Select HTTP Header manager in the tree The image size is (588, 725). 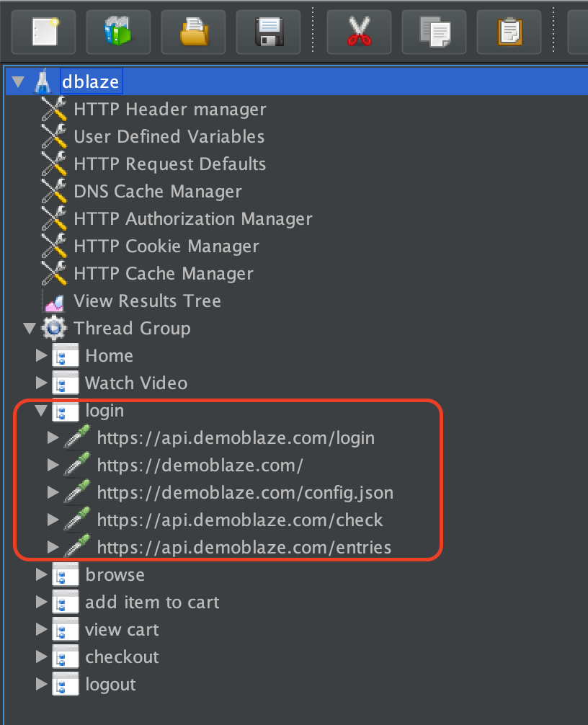(x=170, y=109)
